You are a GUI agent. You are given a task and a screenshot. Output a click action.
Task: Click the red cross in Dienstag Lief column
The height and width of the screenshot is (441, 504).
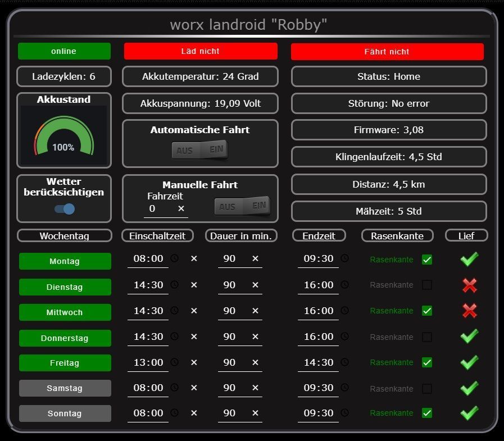point(470,285)
